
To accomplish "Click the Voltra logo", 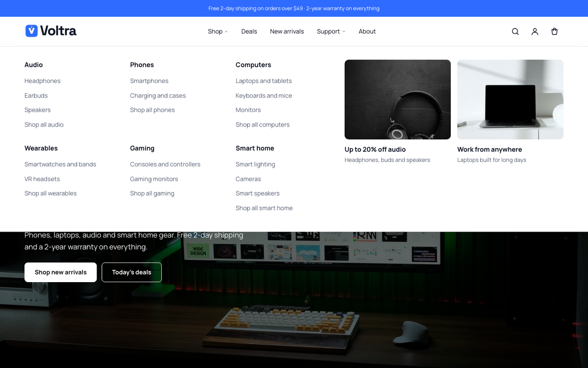I will pos(51,31).
